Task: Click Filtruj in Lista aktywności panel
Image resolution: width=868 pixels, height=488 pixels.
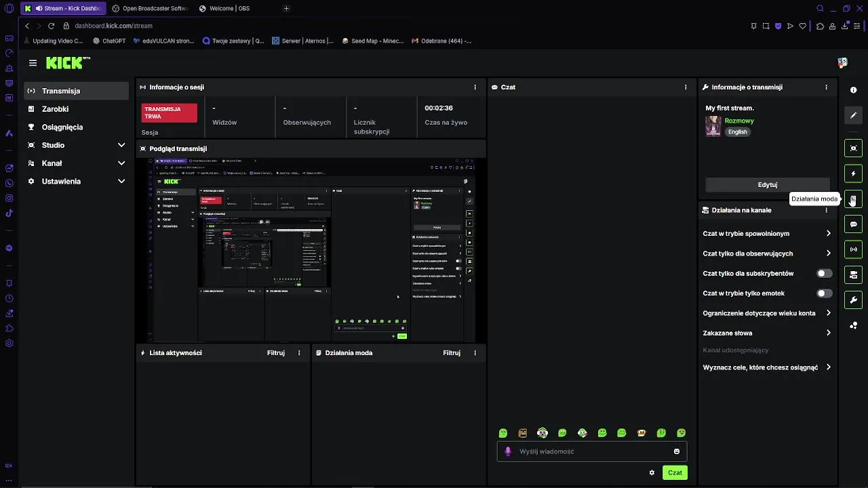Action: [x=276, y=353]
